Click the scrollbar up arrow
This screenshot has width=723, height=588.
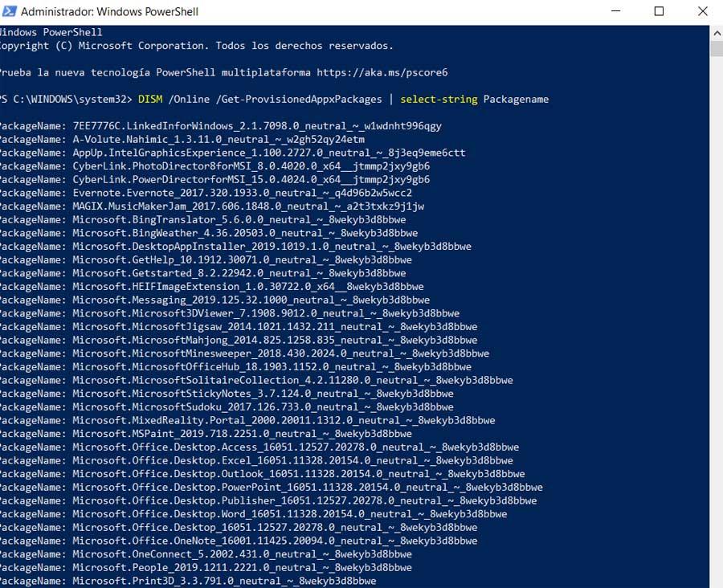point(717,33)
